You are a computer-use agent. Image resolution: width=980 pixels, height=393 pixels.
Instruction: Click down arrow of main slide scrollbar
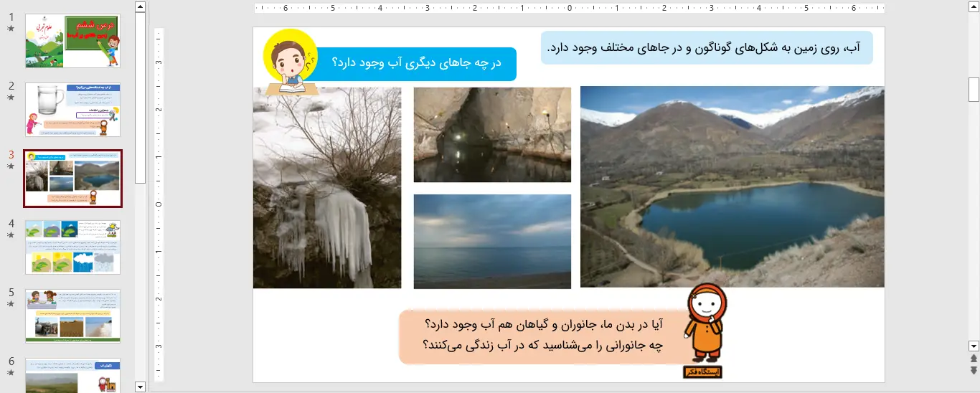[974, 346]
